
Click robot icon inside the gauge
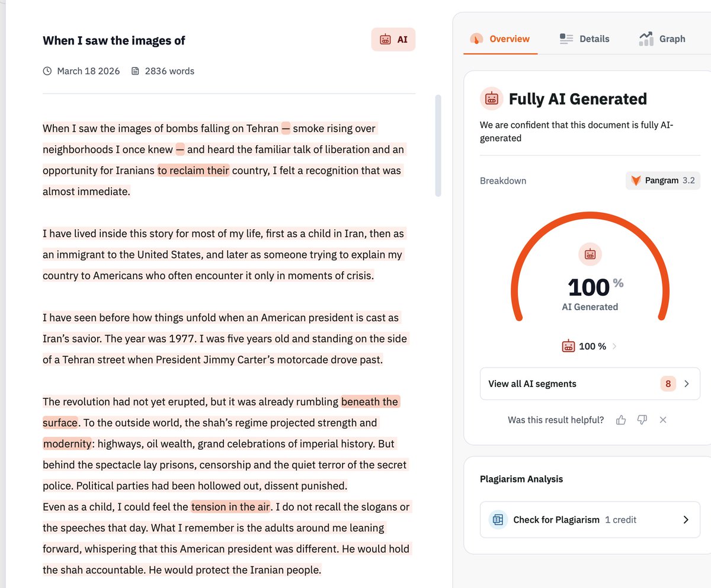coord(590,254)
